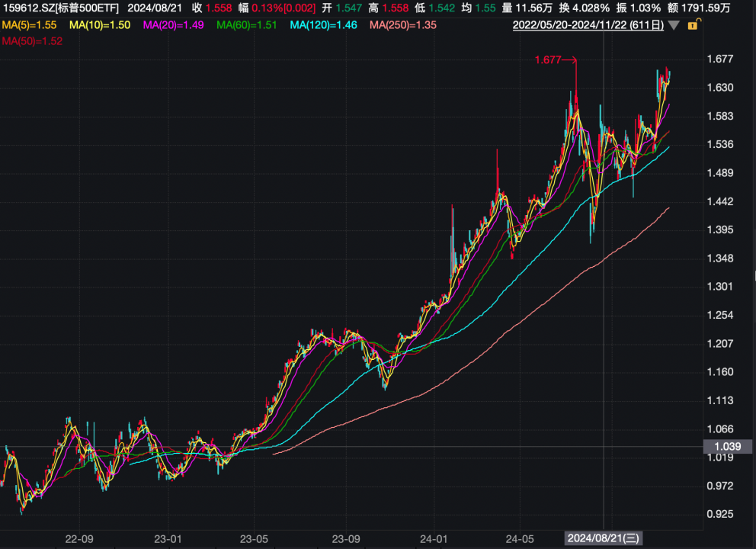Image resolution: width=756 pixels, height=549 pixels.
Task: Click the 23-01 time axis label
Action: coord(168,539)
